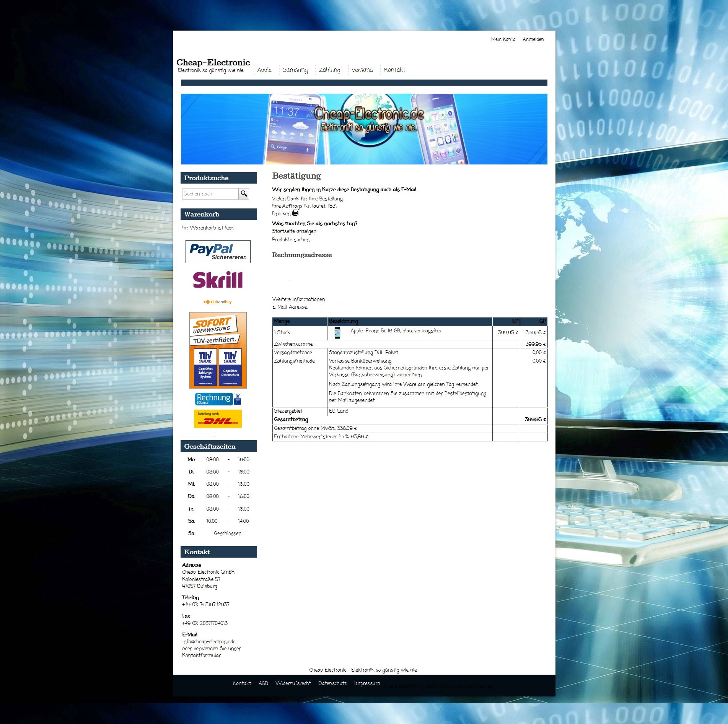Click the Sofort Überweisung TÜV badge
This screenshot has width=728, height=724.
coord(218,350)
